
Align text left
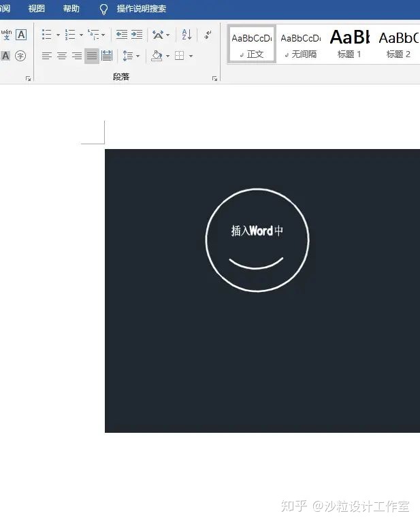click(47, 56)
